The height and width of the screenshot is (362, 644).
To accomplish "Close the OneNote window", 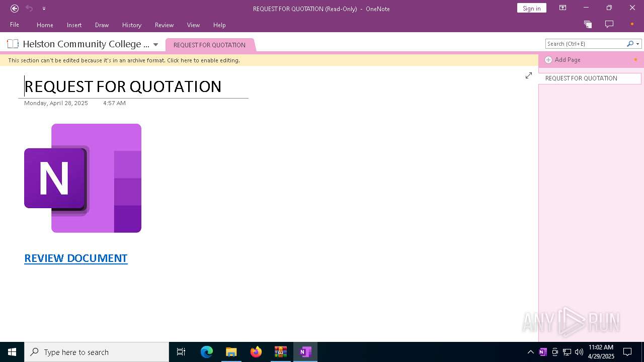I will click(632, 8).
